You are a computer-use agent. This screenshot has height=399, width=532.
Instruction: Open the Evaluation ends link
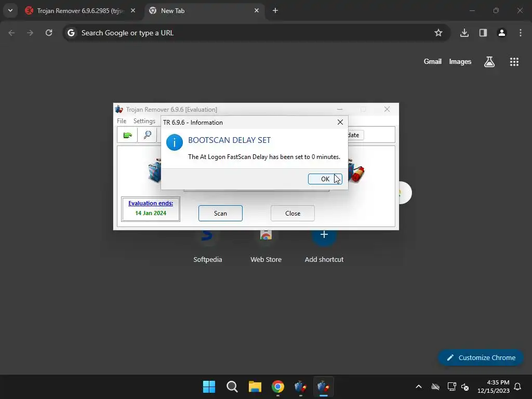pyautogui.click(x=151, y=203)
